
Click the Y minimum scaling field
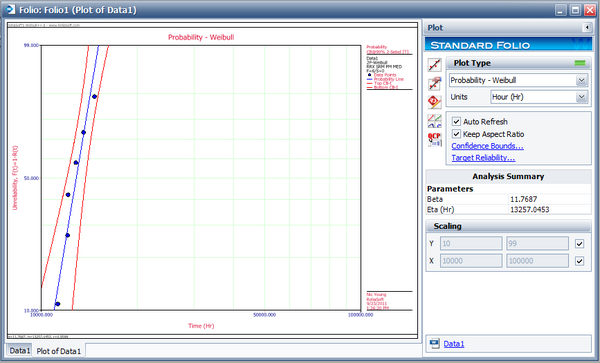[471, 244]
